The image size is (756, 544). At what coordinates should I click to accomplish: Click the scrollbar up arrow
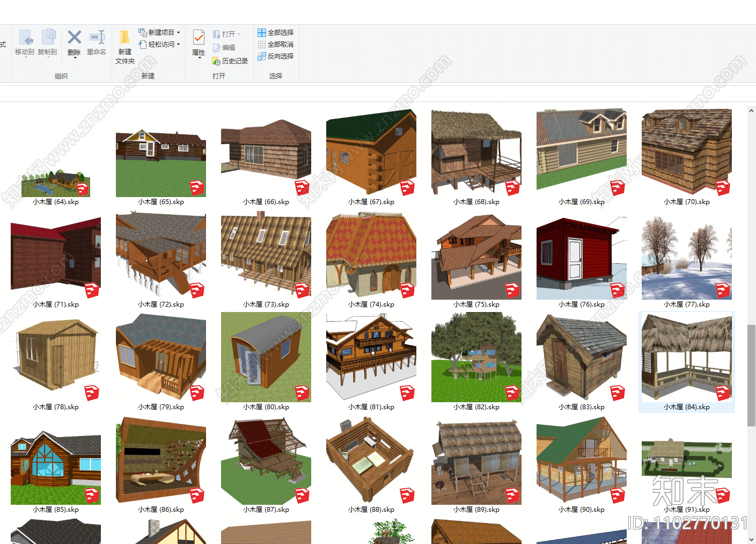pos(751,111)
